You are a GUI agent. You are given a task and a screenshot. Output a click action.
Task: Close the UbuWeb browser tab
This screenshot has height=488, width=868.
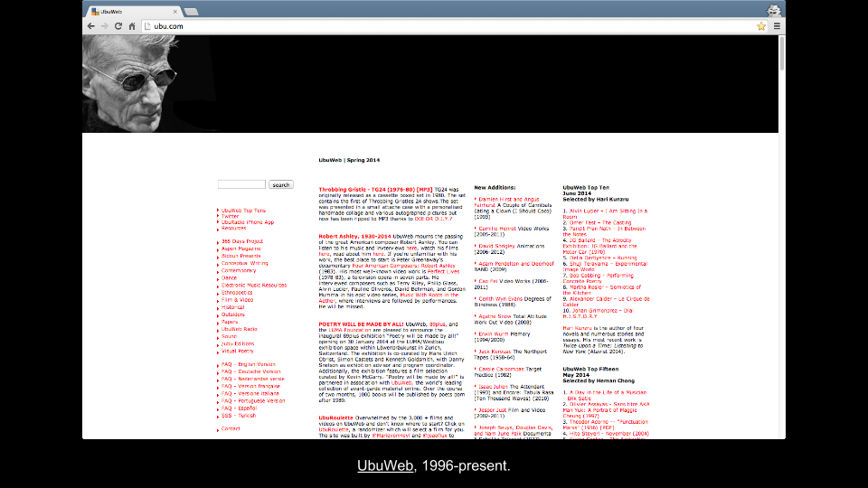click(x=175, y=12)
